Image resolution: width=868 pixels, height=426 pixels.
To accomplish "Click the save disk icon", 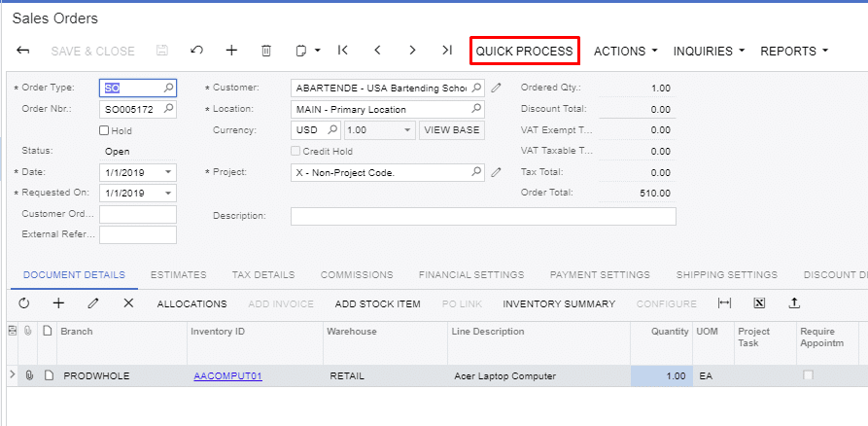I will click(161, 51).
